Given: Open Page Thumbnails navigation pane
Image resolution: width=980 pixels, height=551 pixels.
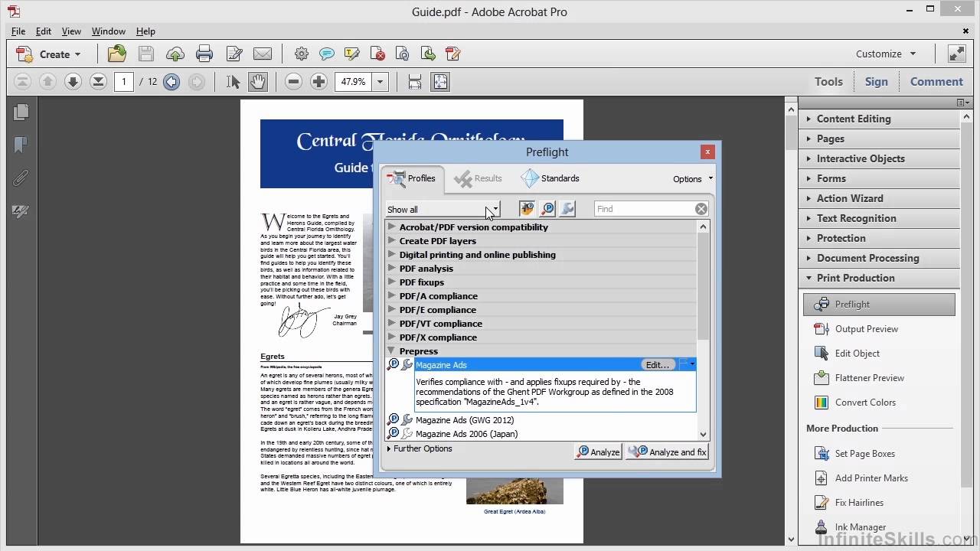Looking at the screenshot, I should [x=21, y=112].
